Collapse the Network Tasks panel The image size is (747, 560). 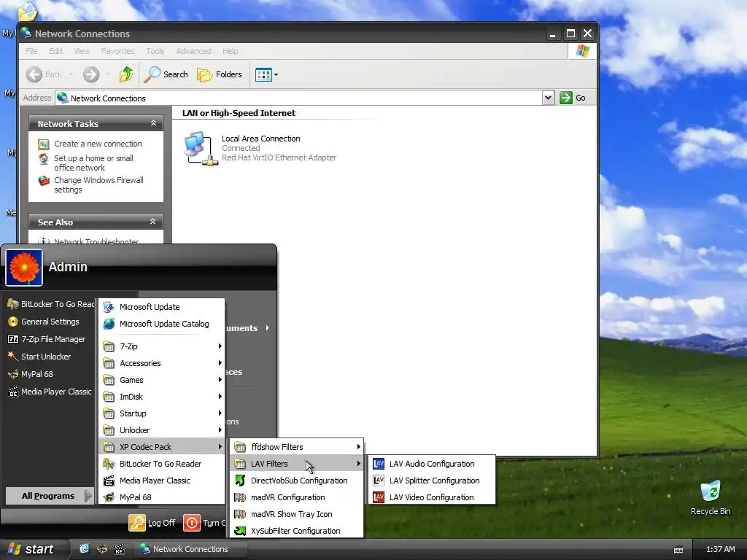click(x=153, y=123)
